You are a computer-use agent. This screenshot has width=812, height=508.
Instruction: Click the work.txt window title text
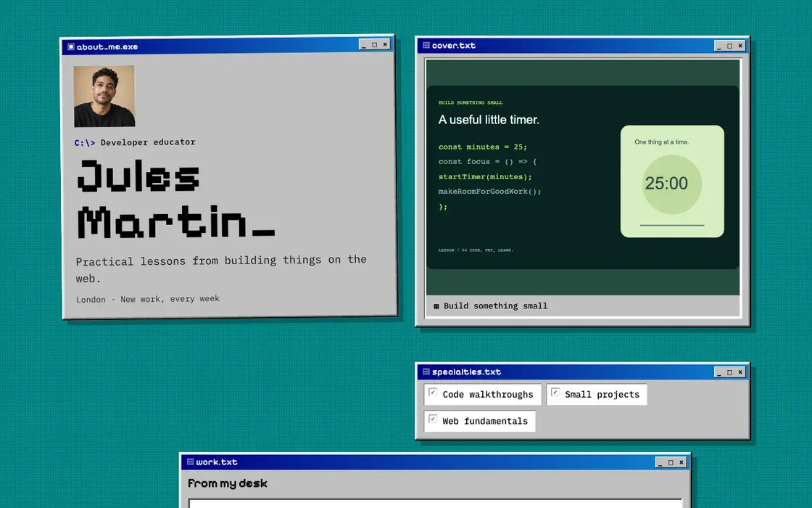click(217, 462)
